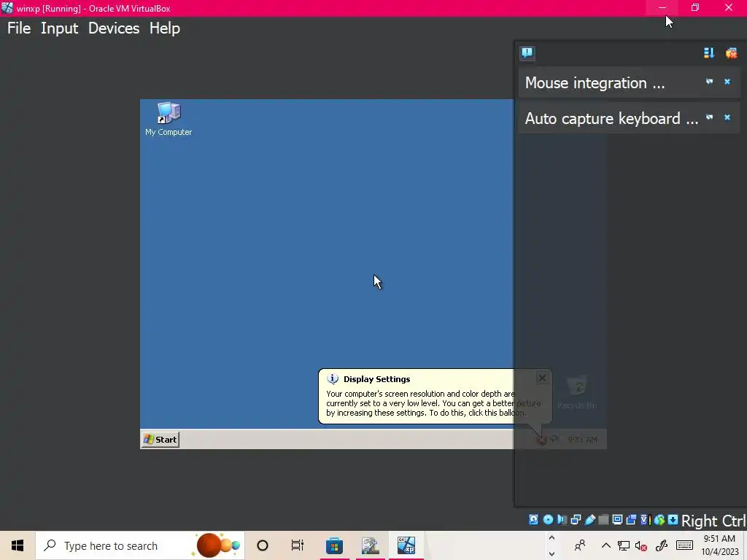Click the mouse integration status icon
The width and height of the screenshot is (747, 560).
[x=659, y=519]
